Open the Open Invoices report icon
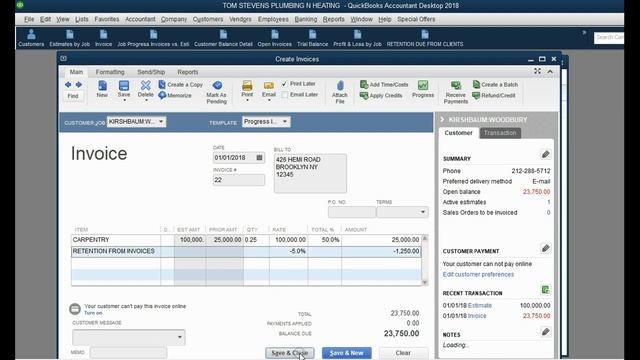This screenshot has height=360, width=640. pyautogui.click(x=275, y=38)
